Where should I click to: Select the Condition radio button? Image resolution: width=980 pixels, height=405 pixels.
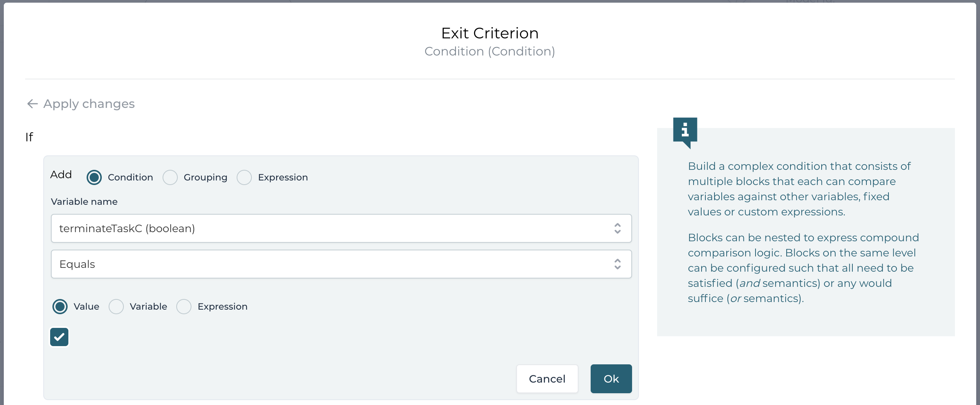pyautogui.click(x=94, y=177)
